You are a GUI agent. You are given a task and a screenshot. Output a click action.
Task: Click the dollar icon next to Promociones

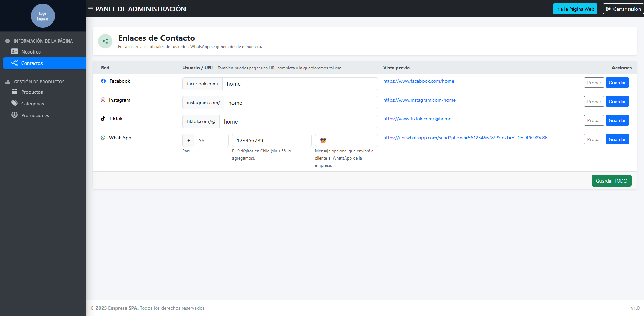click(x=14, y=115)
